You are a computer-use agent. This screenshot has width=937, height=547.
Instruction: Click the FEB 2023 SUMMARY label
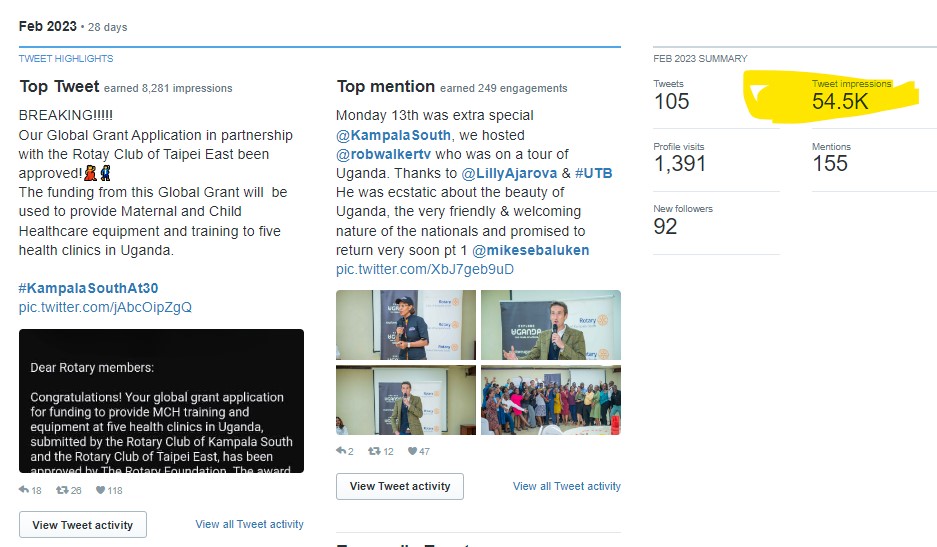click(700, 59)
